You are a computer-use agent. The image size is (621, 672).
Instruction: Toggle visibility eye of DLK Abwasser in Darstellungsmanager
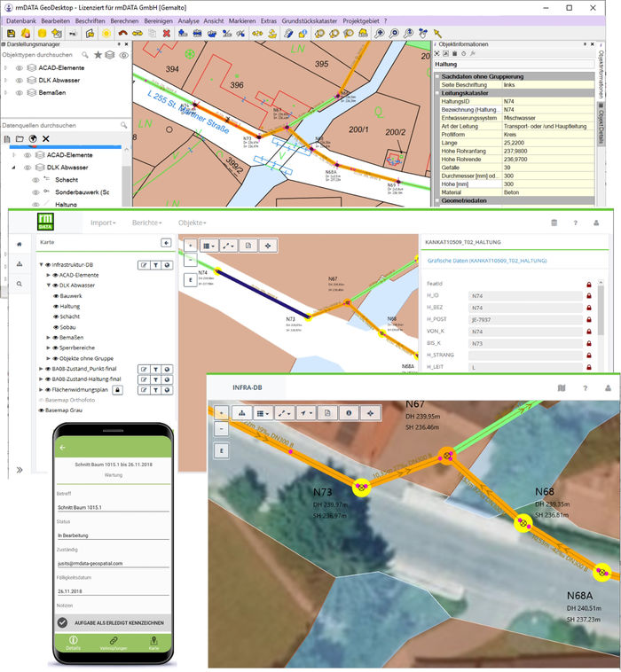click(20, 80)
